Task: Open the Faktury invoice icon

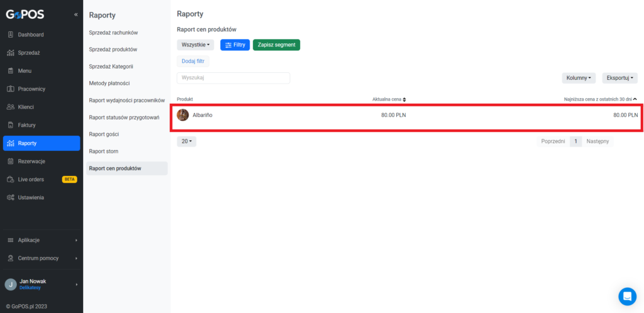Action: pos(11,125)
